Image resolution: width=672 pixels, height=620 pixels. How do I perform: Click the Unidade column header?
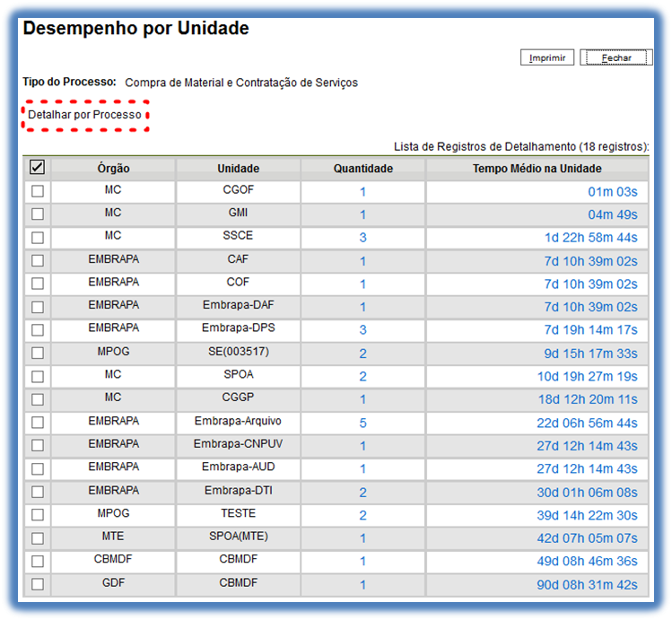[238, 169]
